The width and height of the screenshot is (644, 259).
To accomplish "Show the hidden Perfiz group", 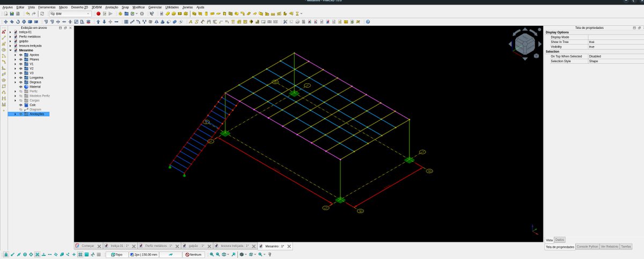I will pyautogui.click(x=21, y=91).
